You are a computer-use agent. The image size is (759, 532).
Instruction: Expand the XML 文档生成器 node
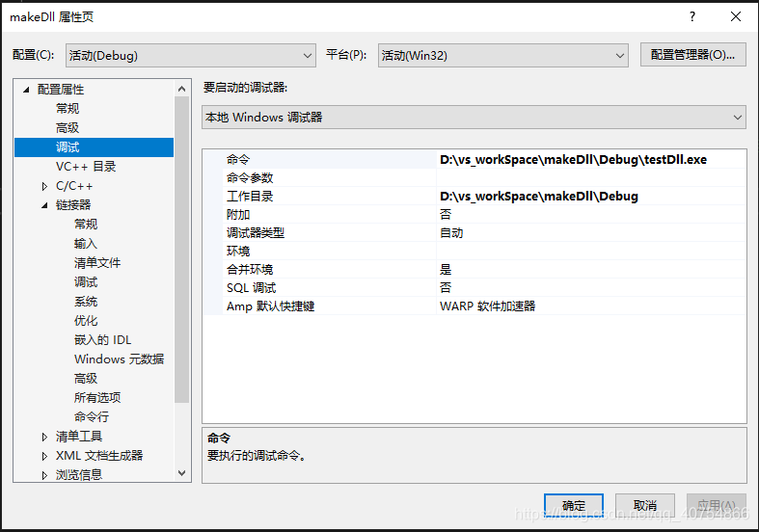click(44, 456)
